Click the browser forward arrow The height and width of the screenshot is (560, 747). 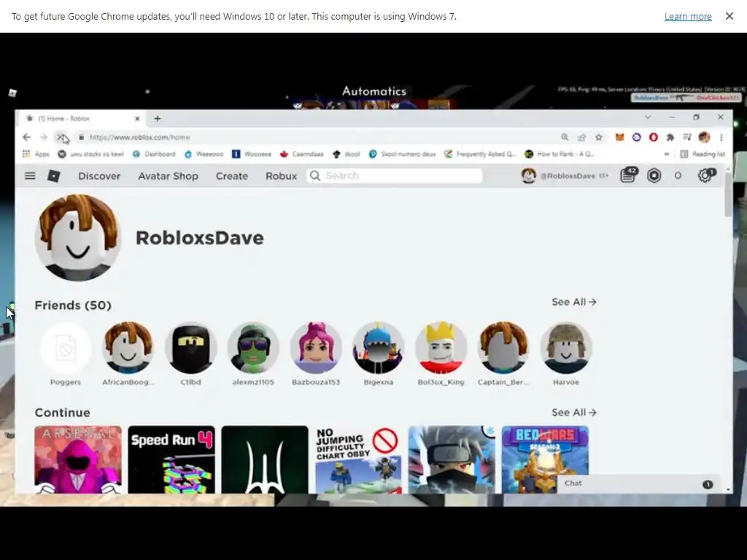pyautogui.click(x=43, y=137)
